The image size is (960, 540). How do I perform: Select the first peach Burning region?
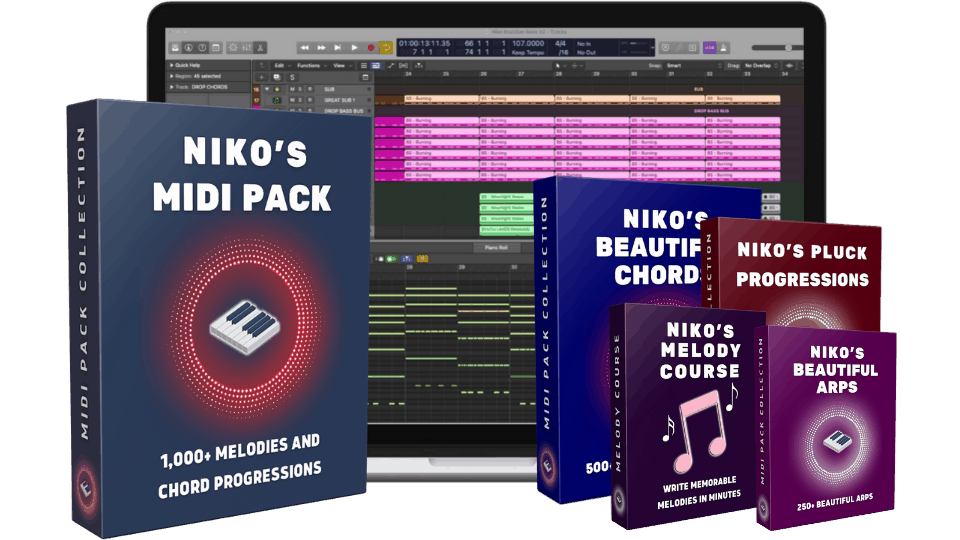click(x=441, y=99)
